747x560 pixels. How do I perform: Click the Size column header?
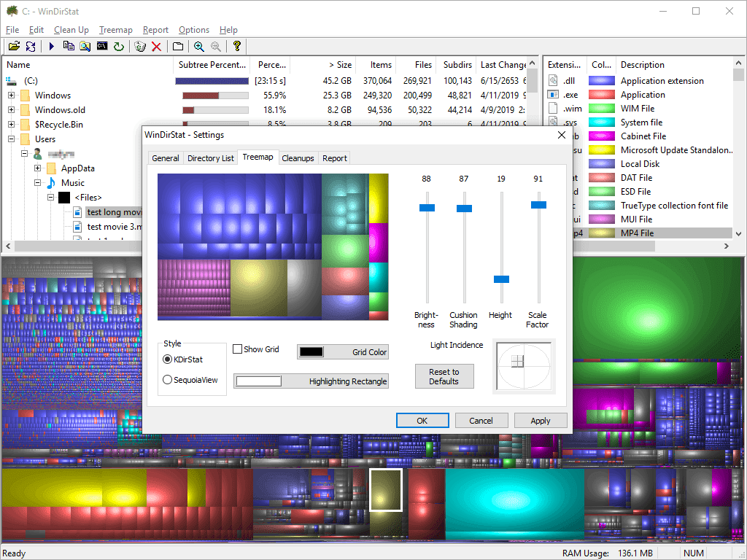point(322,65)
